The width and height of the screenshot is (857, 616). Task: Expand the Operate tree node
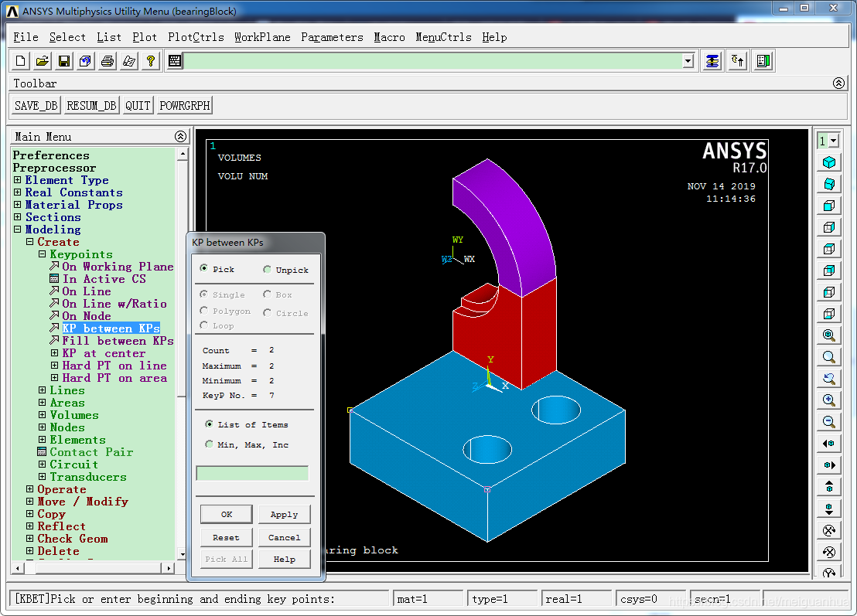(x=30, y=488)
